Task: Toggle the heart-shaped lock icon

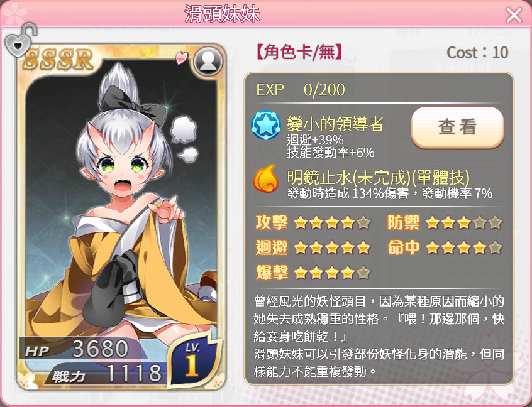Action: coord(19,41)
